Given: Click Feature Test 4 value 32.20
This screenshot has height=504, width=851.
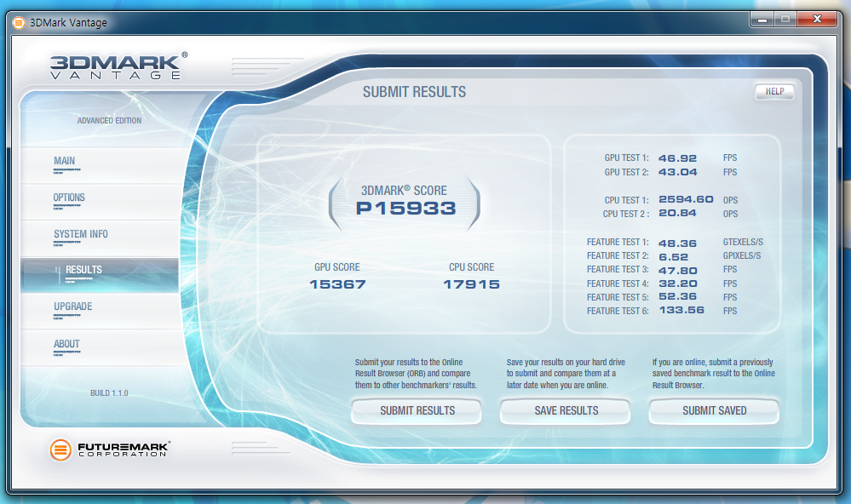Looking at the screenshot, I should click(x=678, y=283).
